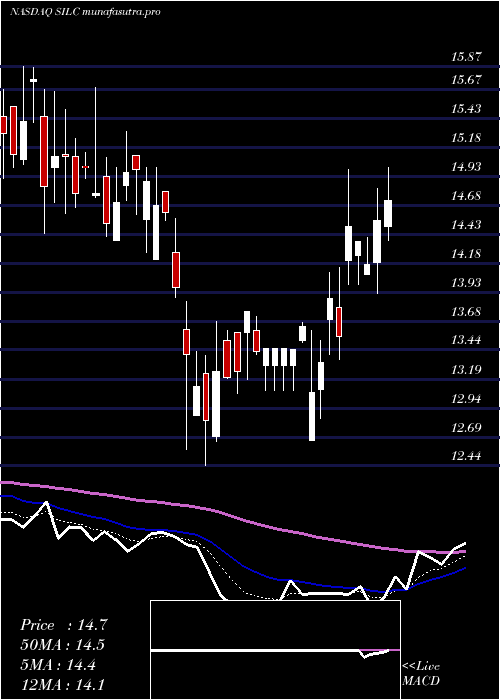
Task: Click the 15.67 price level label
Action: tap(467, 80)
